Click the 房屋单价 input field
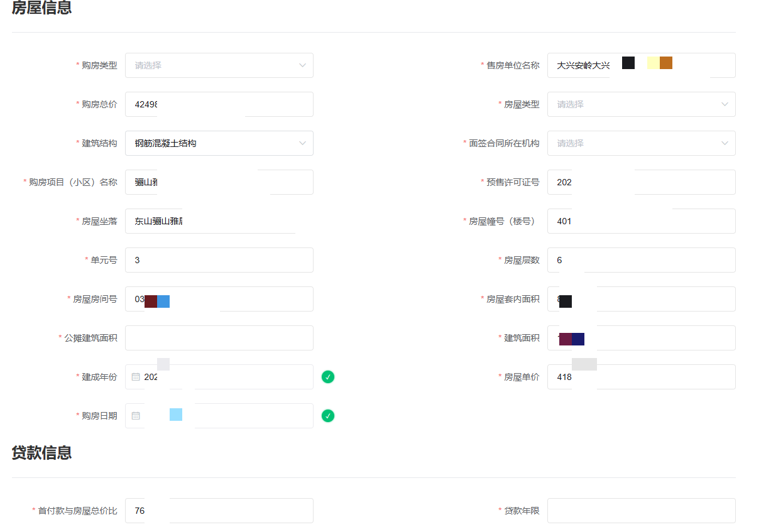This screenshot has width=766, height=532. pos(642,377)
